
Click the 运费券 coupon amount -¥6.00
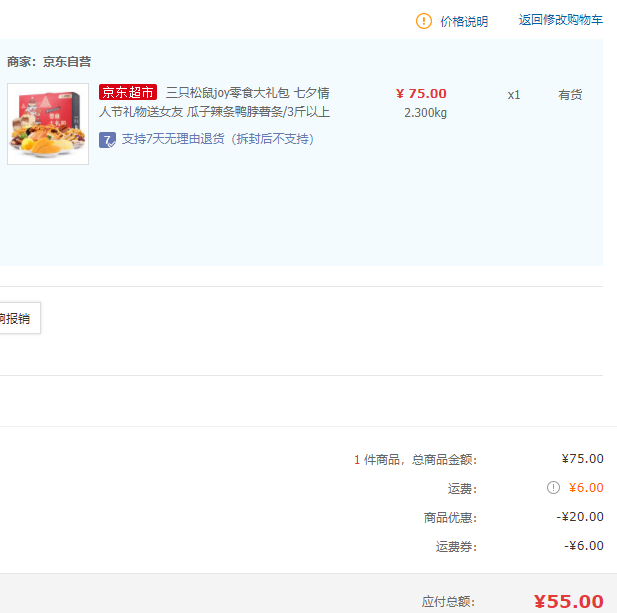584,546
